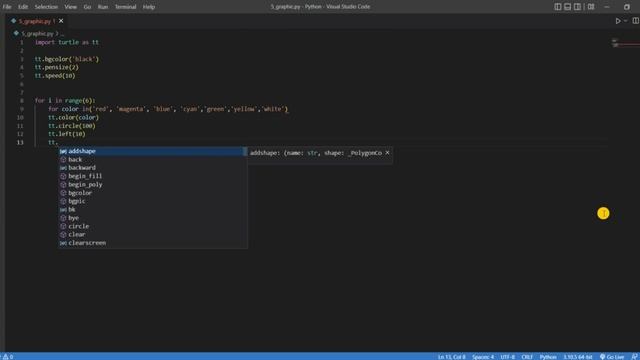Click the for i in range(6) line
640x360 pixels.
[65, 100]
